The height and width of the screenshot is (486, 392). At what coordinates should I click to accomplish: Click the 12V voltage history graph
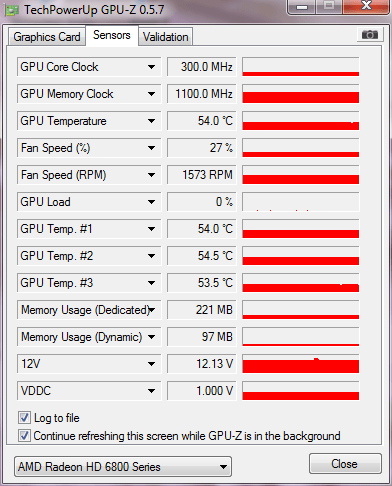point(301,364)
